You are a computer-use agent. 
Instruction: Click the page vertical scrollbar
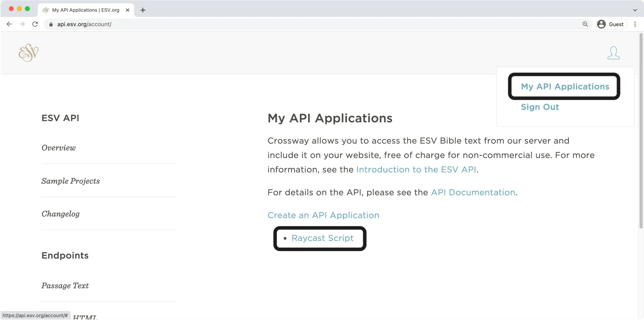[x=641, y=131]
